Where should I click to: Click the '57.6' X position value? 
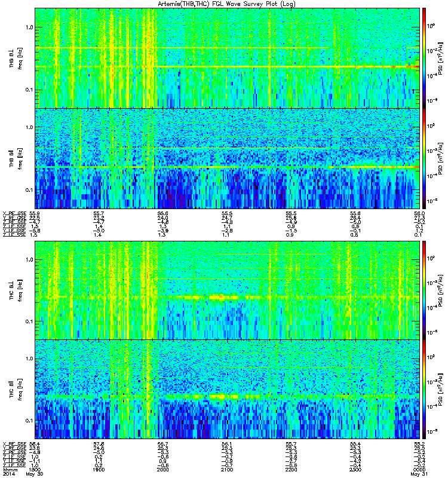pyautogui.click(x=99, y=443)
